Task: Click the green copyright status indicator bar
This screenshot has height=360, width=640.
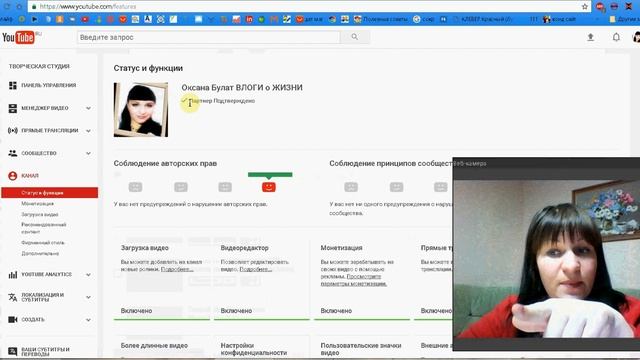Action: point(270,175)
